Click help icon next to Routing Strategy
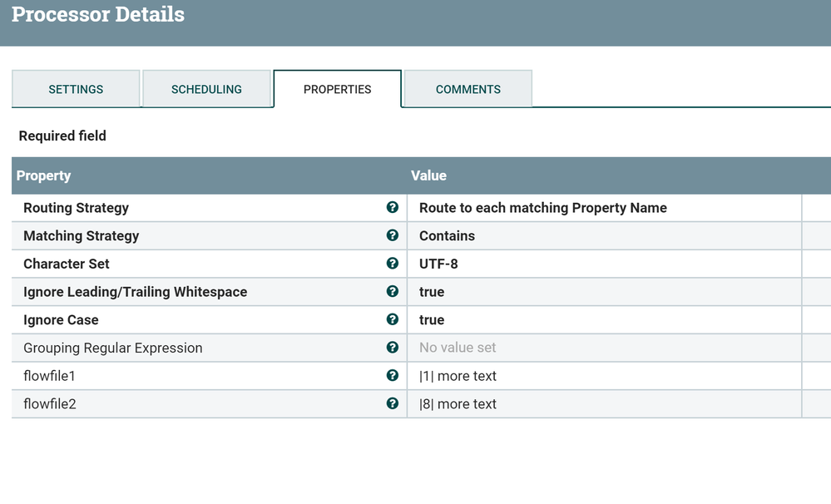Screen dimensions: 831x504 (393, 208)
